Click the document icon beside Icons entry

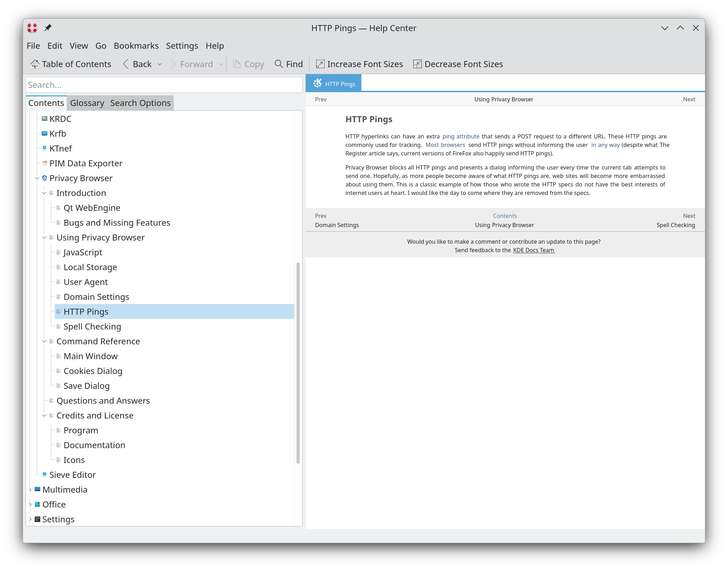(x=59, y=460)
